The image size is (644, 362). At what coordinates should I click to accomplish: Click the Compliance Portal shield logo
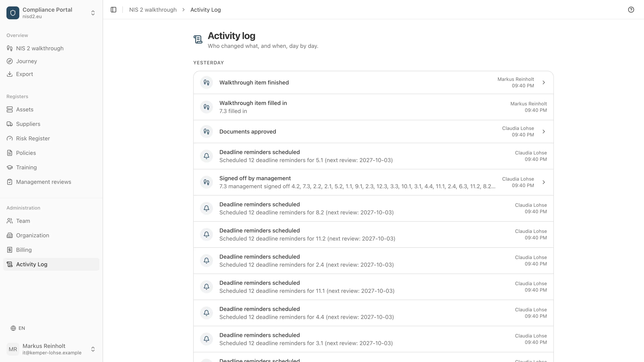pyautogui.click(x=13, y=13)
